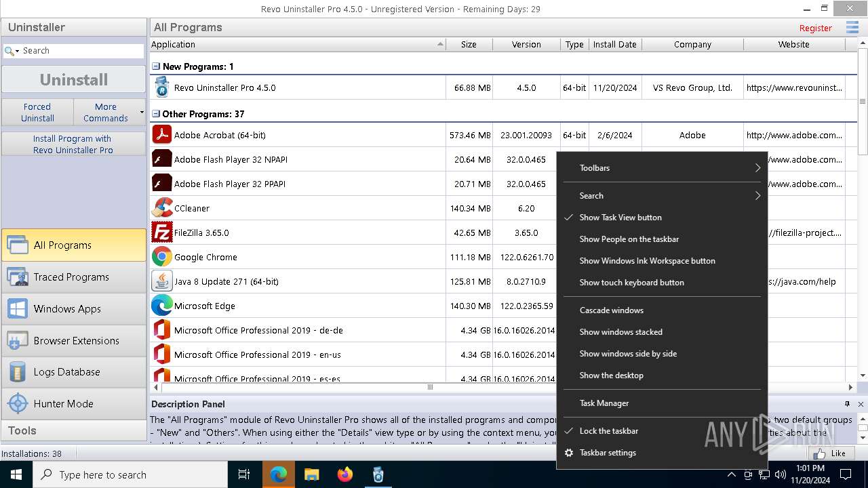The height and width of the screenshot is (488, 868).
Task: Click the search magnifier icon in Uninstaller panel
Action: 9,51
